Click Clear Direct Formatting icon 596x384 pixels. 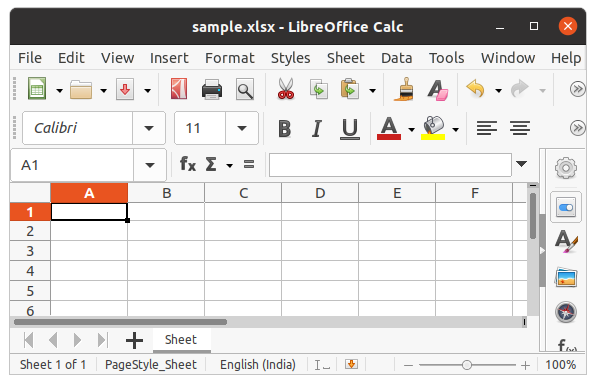(x=437, y=90)
